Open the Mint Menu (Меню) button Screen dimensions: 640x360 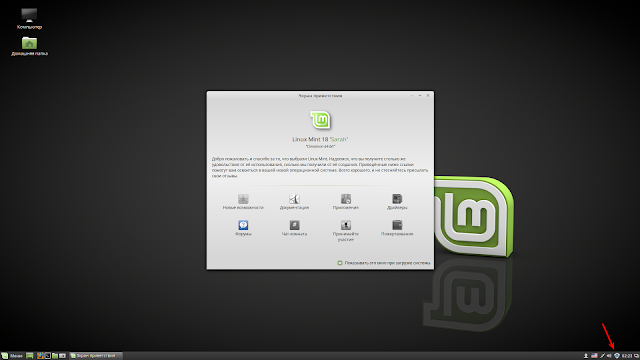click(x=12, y=356)
